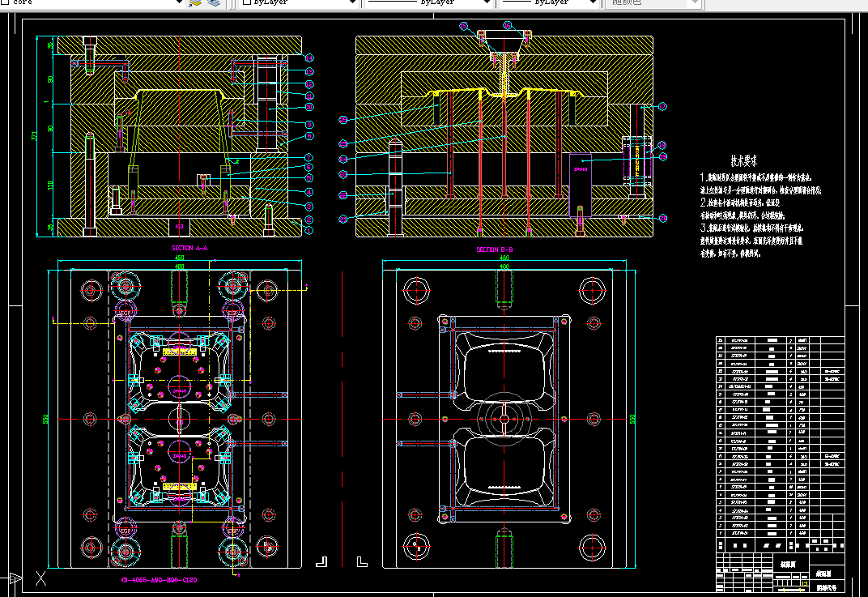Select the "SECTION A-A" label

pyautogui.click(x=189, y=248)
